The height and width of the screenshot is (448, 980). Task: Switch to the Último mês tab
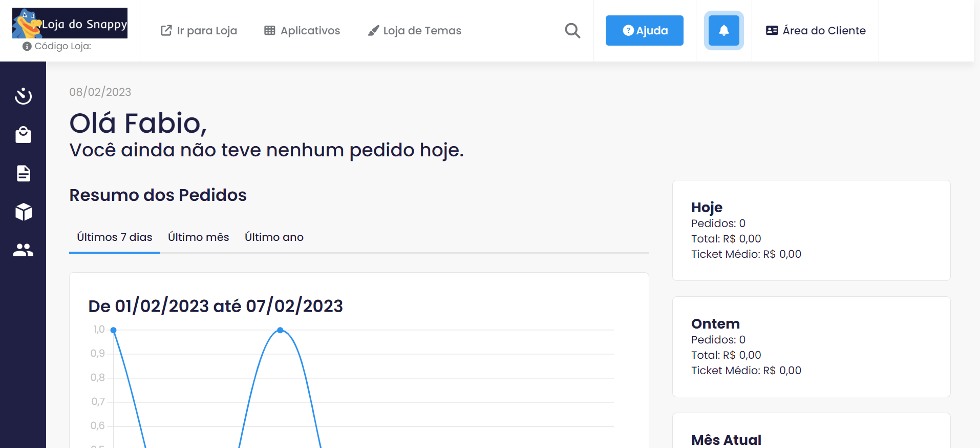click(x=199, y=237)
